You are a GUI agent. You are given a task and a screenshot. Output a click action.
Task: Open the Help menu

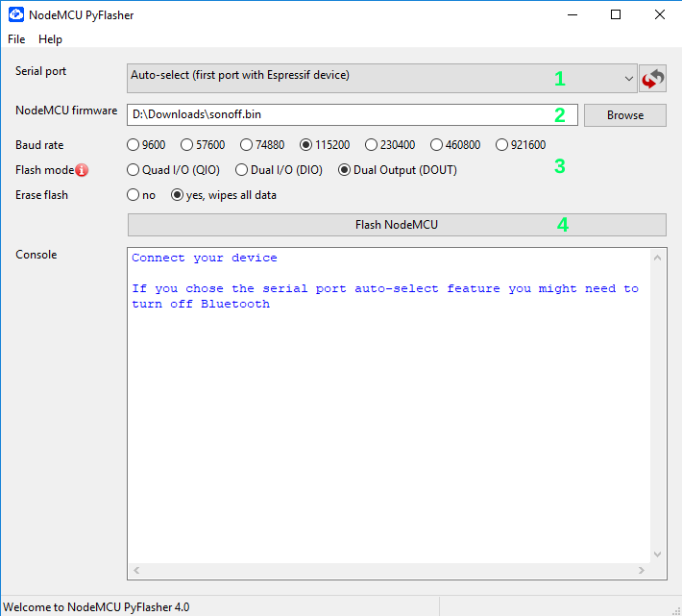[x=51, y=39]
